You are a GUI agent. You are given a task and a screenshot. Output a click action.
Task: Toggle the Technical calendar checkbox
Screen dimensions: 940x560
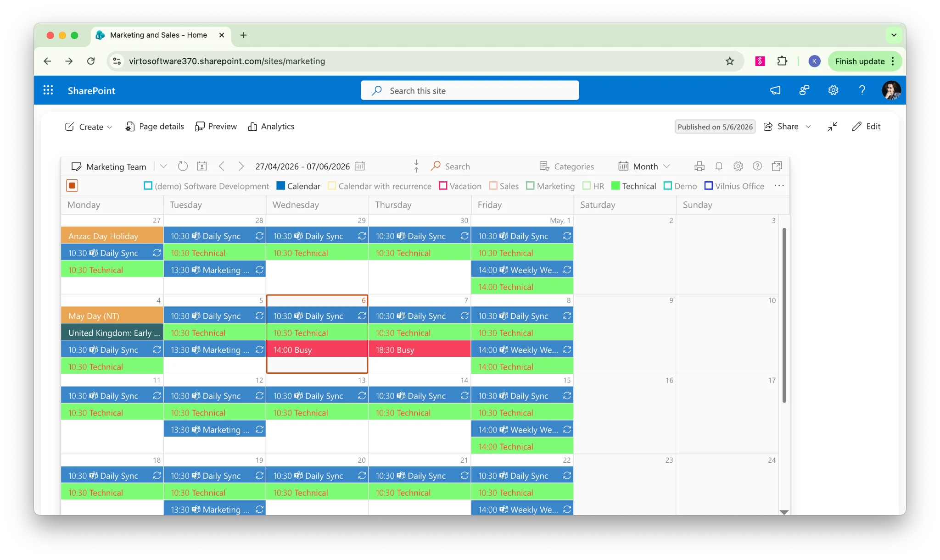point(615,186)
